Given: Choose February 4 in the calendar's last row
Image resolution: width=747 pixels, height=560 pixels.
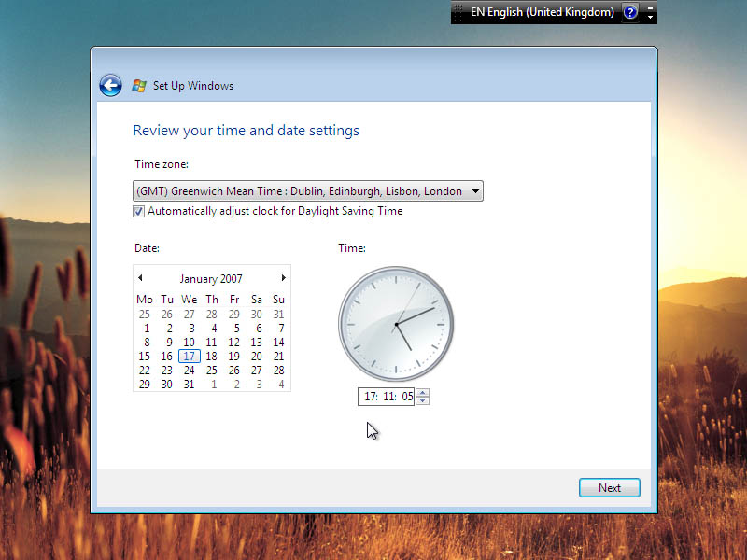Looking at the screenshot, I should [282, 384].
